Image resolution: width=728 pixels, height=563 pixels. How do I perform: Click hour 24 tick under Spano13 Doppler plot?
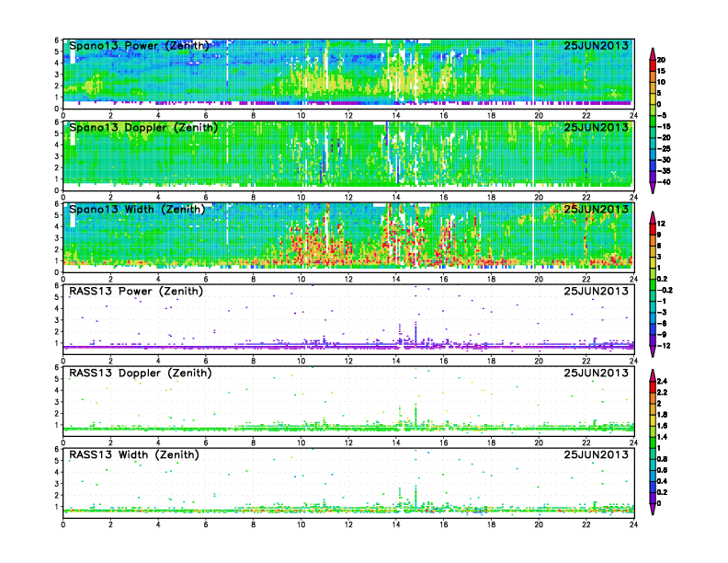coord(633,198)
